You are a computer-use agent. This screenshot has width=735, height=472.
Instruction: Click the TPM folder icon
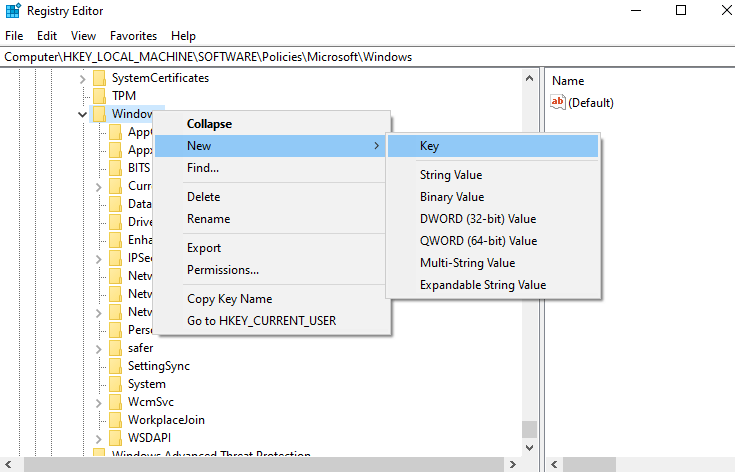point(99,96)
